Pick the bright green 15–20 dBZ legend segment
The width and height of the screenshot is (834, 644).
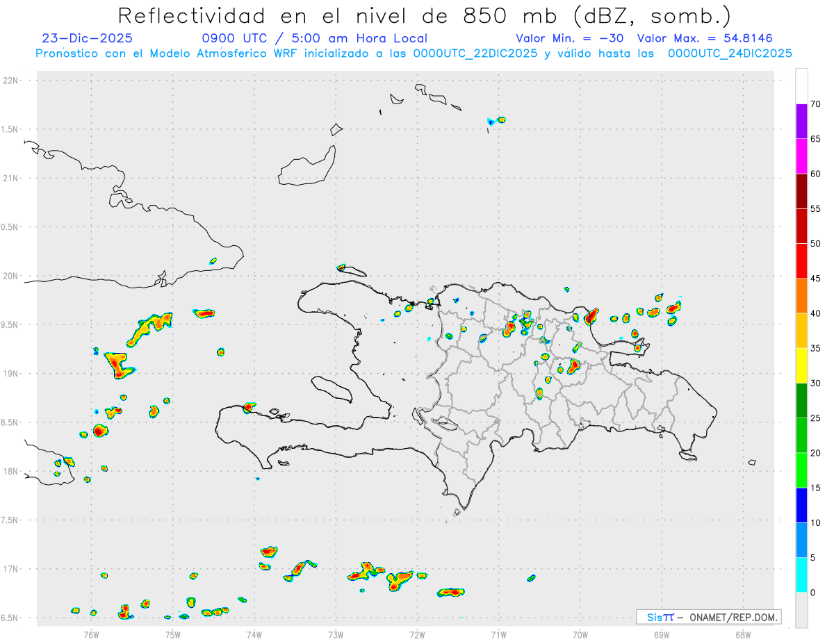tap(801, 470)
